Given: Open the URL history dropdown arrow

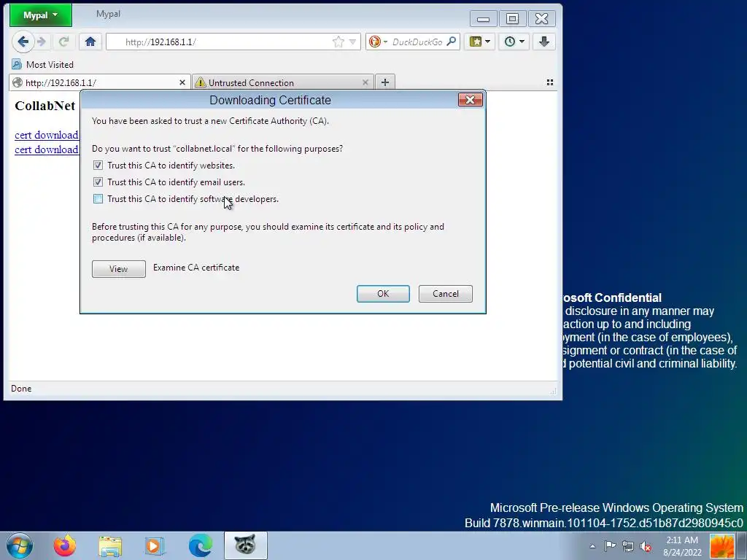Looking at the screenshot, I should (x=352, y=42).
